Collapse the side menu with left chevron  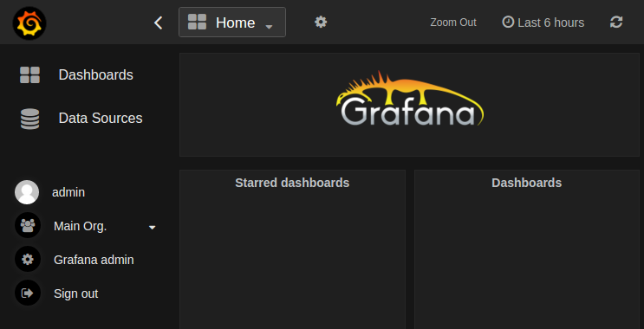click(158, 23)
